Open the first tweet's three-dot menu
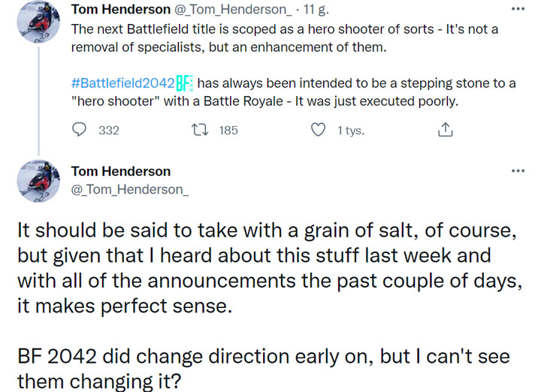This screenshot has height=392, width=541. pos(517,10)
